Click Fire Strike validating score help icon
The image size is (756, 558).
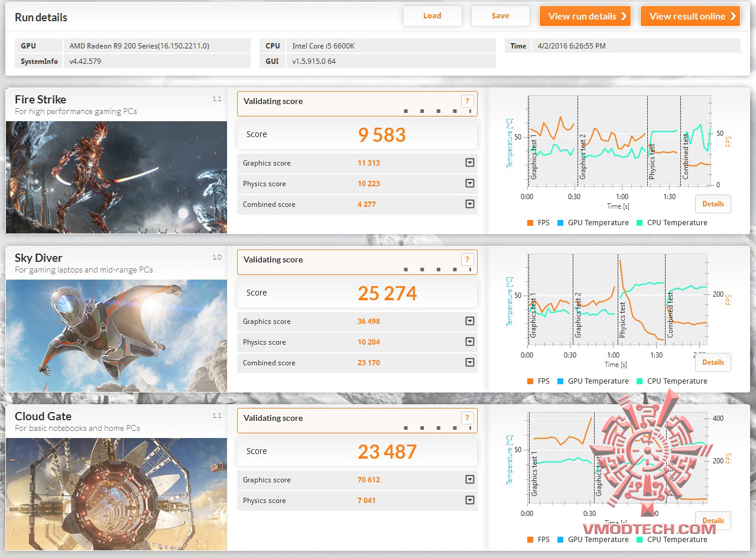(467, 101)
